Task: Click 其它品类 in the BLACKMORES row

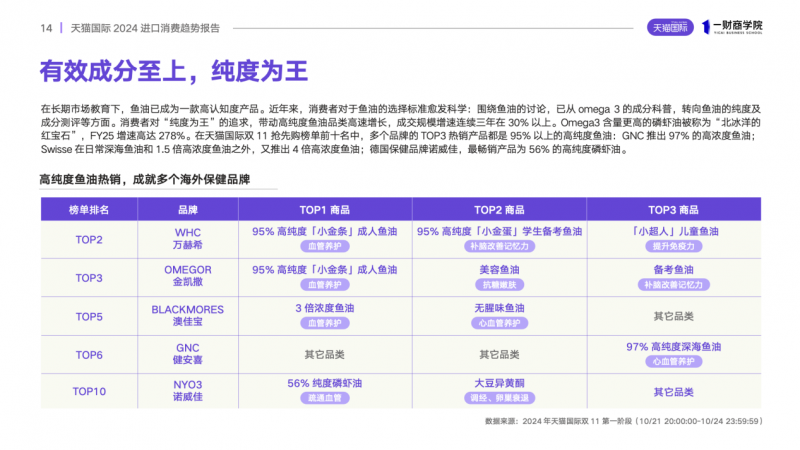Action: click(673, 316)
